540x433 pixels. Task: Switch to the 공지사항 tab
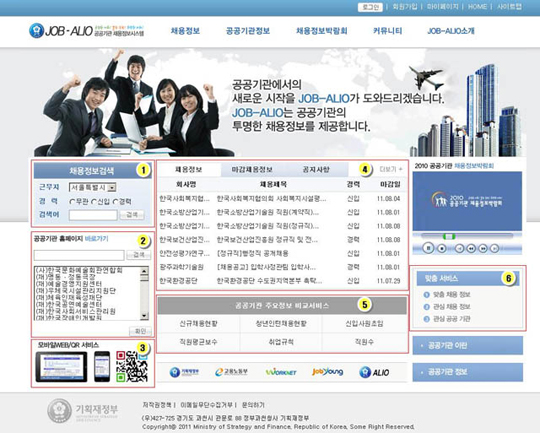pos(316,169)
